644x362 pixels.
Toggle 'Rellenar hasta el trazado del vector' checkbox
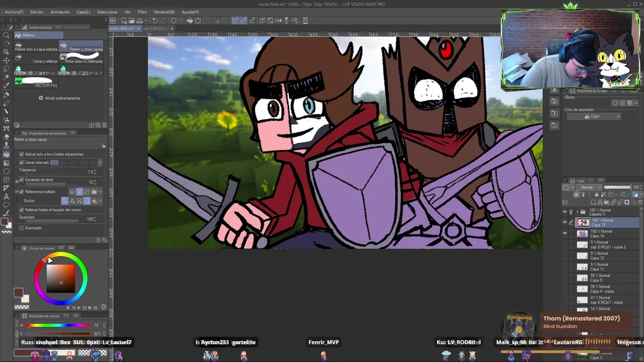pos(21,210)
